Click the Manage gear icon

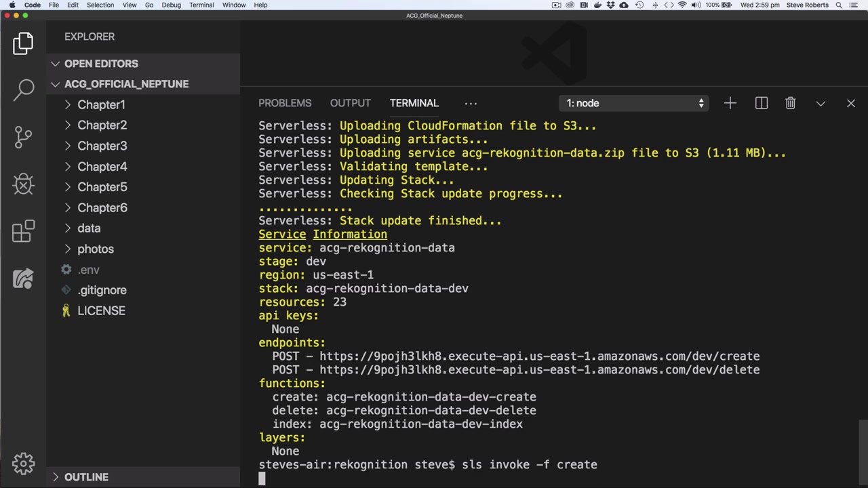[23, 464]
